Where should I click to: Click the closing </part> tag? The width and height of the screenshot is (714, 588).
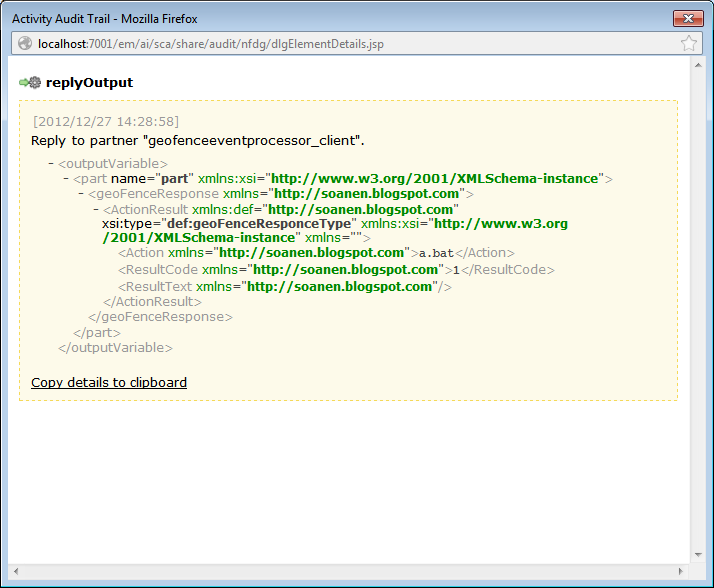(97, 332)
